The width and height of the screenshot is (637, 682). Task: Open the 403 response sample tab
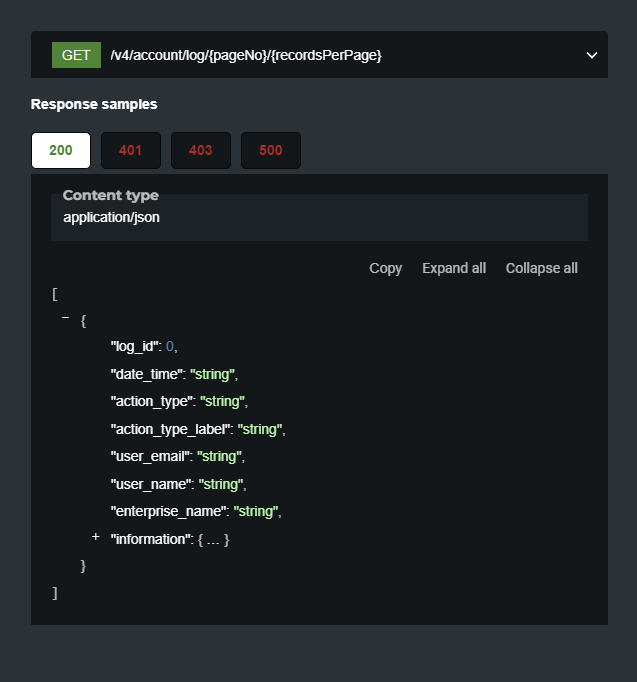click(200, 150)
